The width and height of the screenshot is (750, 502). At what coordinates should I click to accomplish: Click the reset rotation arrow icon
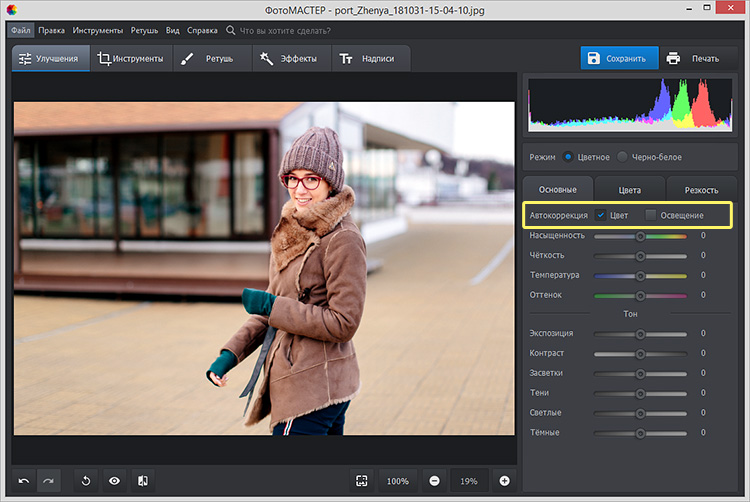click(86, 481)
